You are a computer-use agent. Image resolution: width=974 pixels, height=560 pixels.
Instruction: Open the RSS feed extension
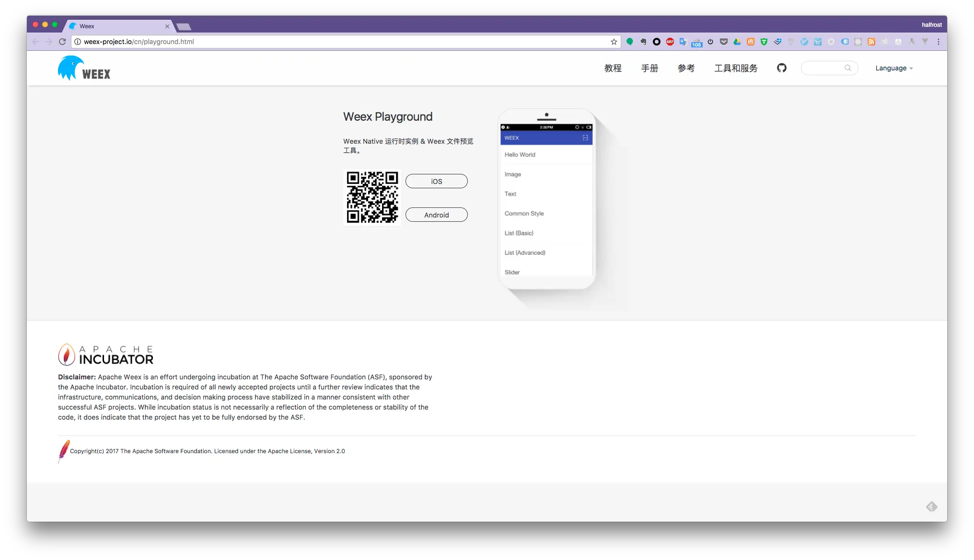tap(871, 42)
